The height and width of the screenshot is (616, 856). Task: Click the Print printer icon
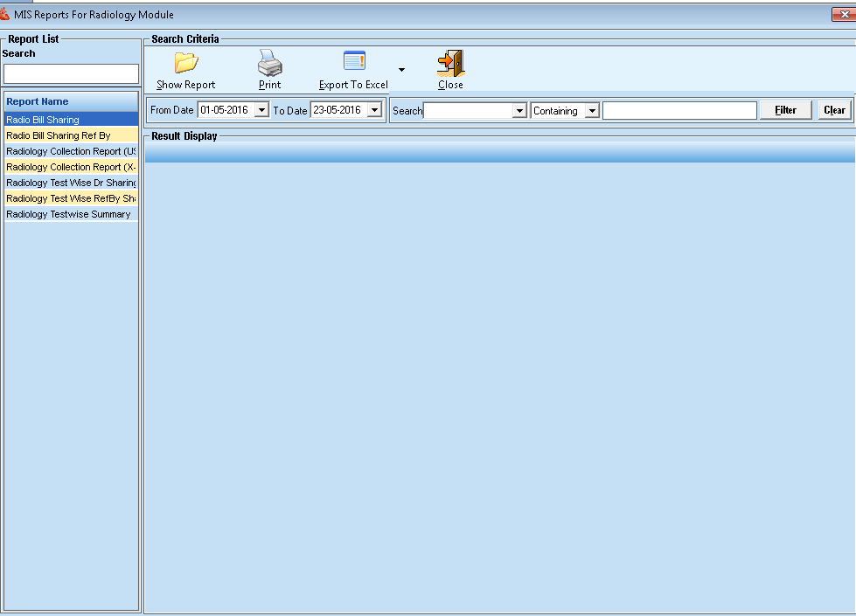pos(269,63)
